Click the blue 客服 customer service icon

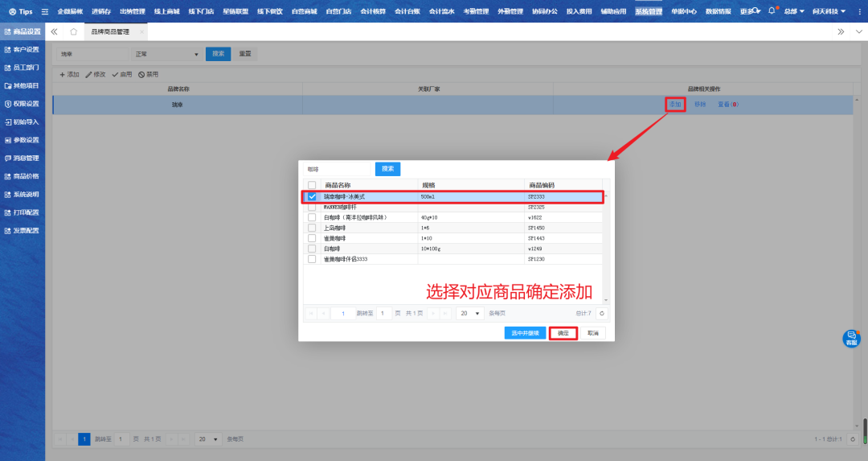pyautogui.click(x=850, y=339)
